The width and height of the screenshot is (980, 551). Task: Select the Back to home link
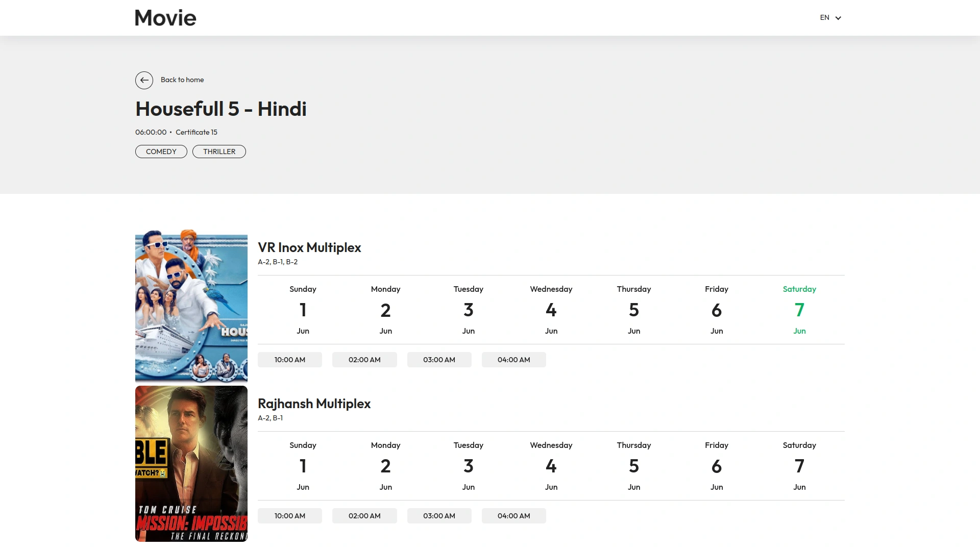(x=182, y=80)
